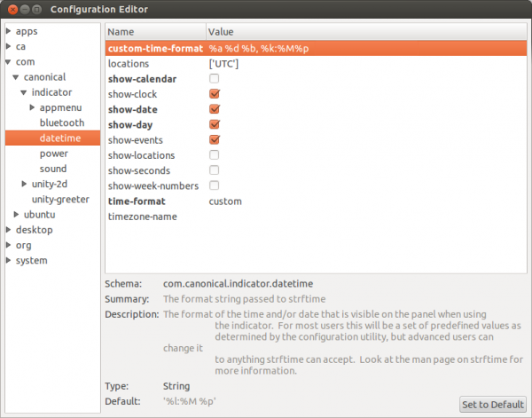Click the Value column header
The image size is (532, 418).
pos(366,32)
